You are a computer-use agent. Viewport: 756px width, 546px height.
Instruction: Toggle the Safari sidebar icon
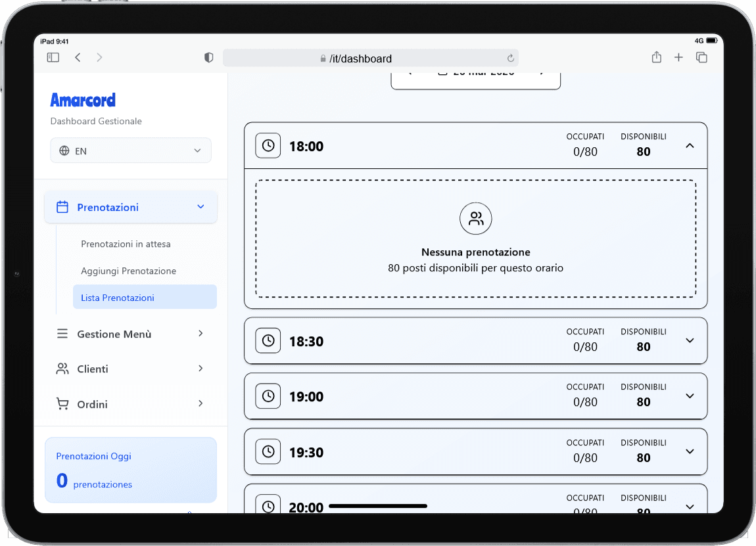pyautogui.click(x=52, y=57)
